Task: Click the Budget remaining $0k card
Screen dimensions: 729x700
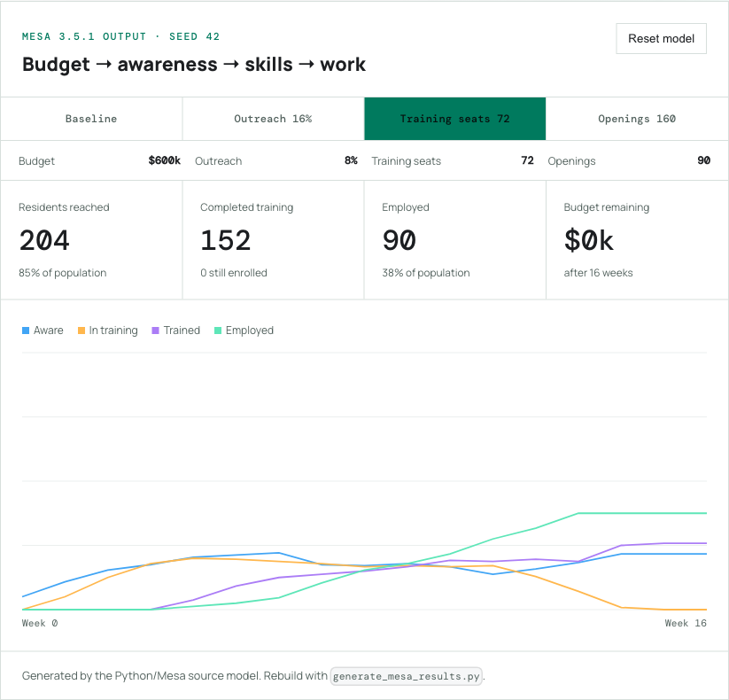Action: pos(637,240)
